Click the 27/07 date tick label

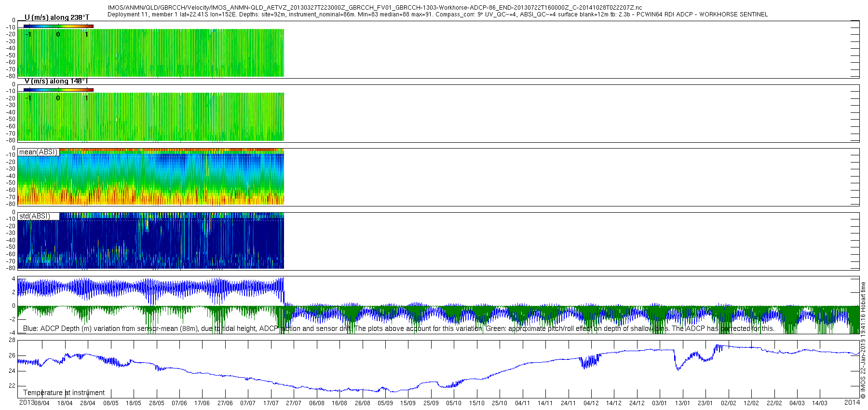pyautogui.click(x=294, y=403)
